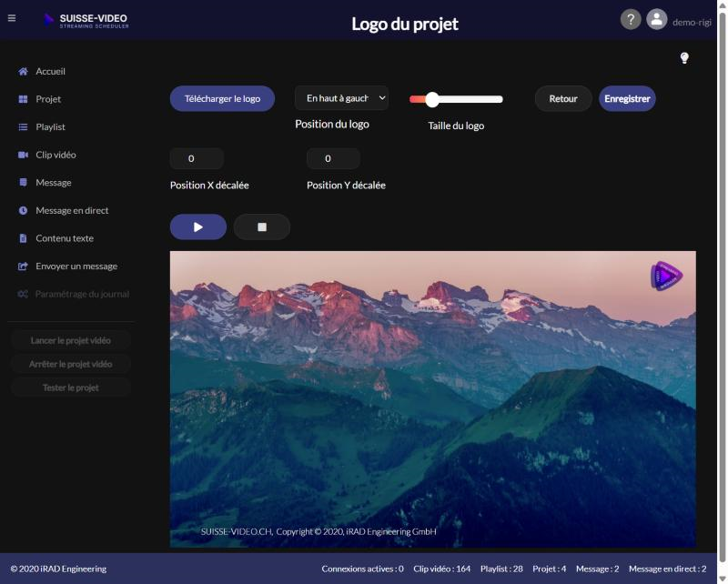
Task: Open the hamburger menu icon
Action: click(x=12, y=18)
